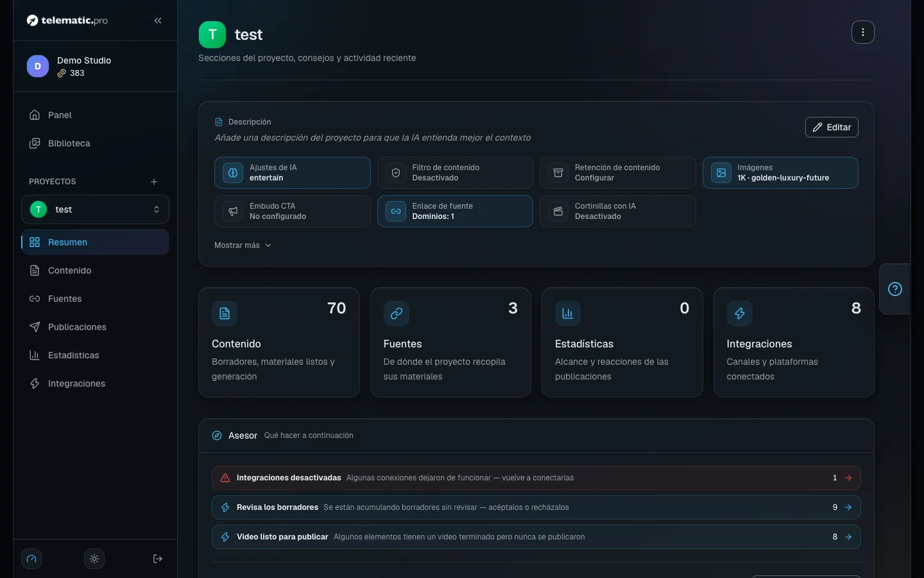Screen dimensions: 924x578
Task: Open Ajustes de IA setting tile
Action: [x=293, y=173]
